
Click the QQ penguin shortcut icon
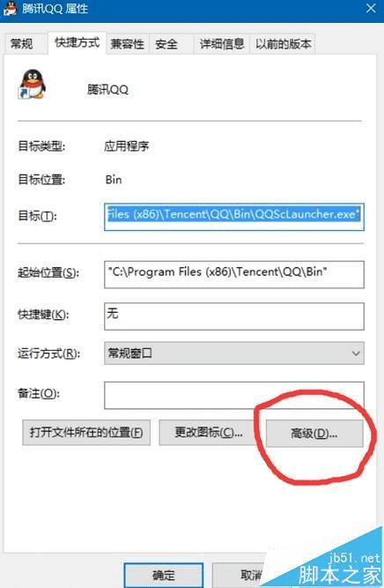[33, 85]
